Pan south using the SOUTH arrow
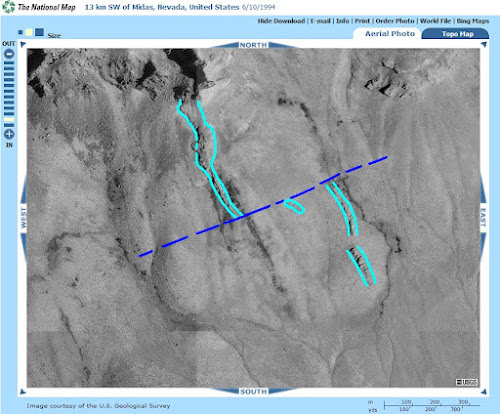Viewport: 500px width, 414px height. (253, 391)
